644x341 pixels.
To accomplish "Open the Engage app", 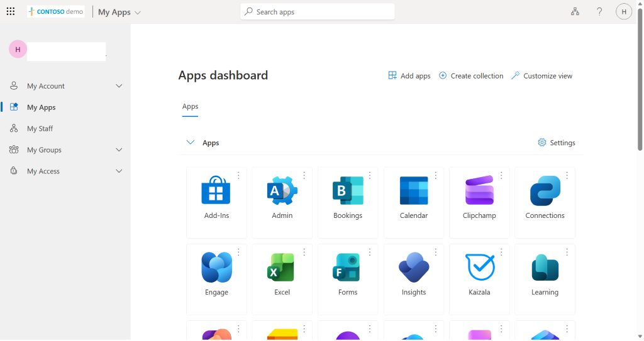I will tap(216, 279).
